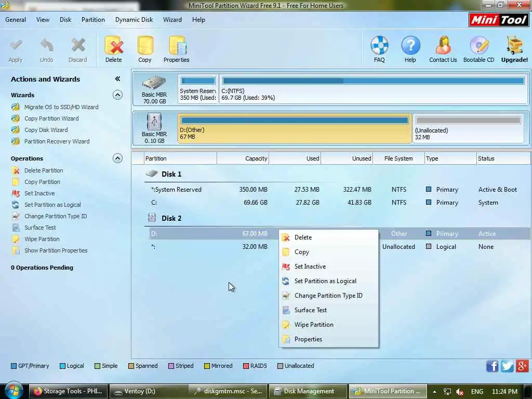Select the Unallocated 32 MB block
The image size is (532, 399).
(469, 128)
